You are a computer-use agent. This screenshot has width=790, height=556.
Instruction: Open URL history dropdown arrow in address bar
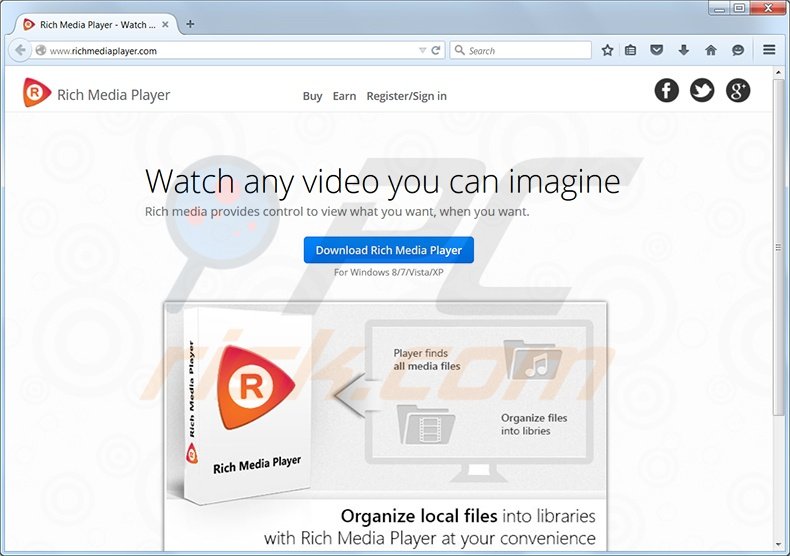tap(422, 50)
